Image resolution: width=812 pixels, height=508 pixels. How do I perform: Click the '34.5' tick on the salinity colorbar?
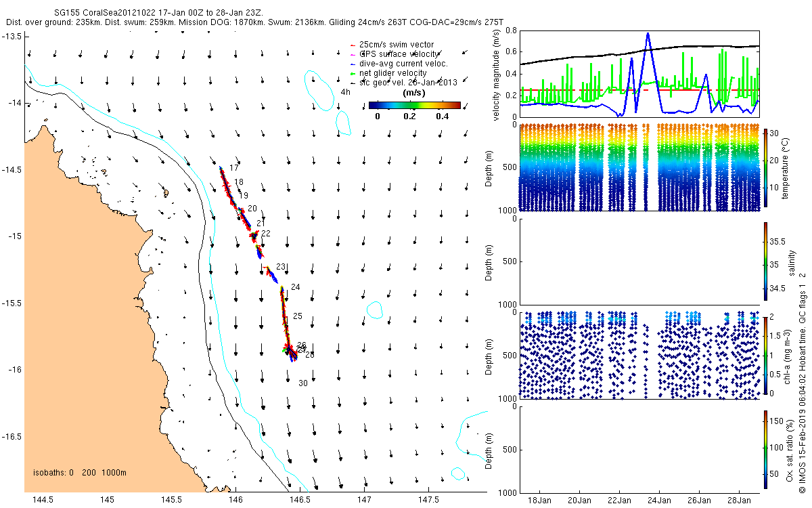tap(778, 289)
